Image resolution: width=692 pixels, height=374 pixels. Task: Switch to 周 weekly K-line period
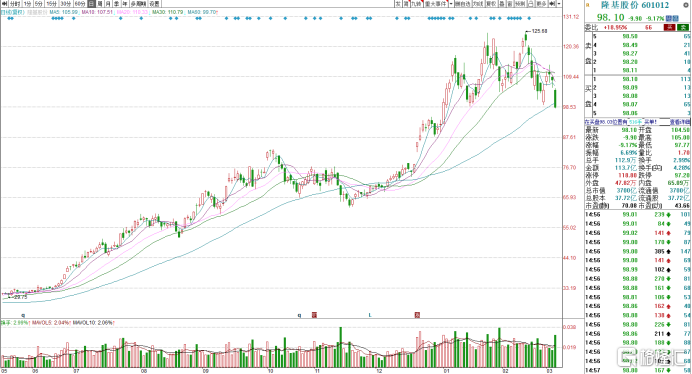[x=100, y=4]
